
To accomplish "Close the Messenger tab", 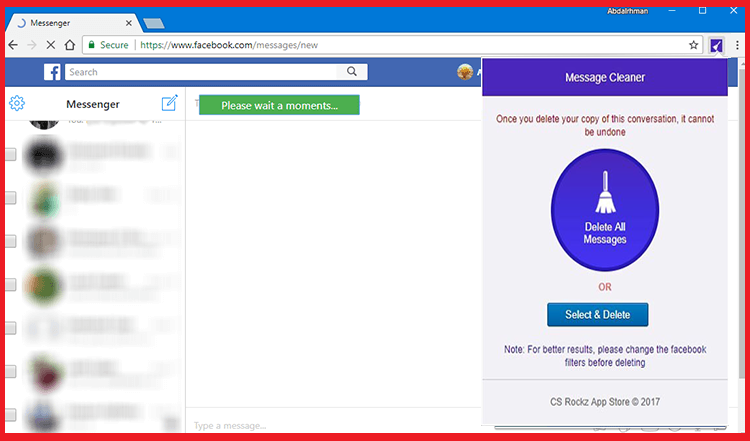I will (x=129, y=23).
